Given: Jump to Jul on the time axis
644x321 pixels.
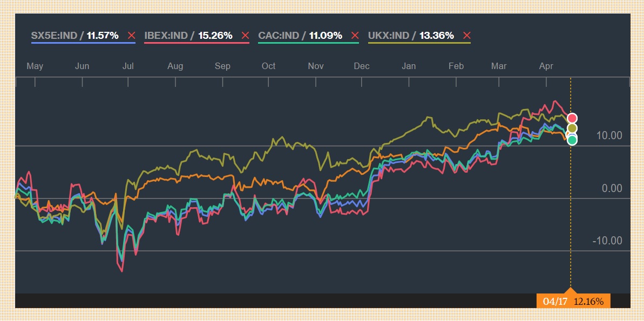Looking at the screenshot, I should (x=128, y=66).
